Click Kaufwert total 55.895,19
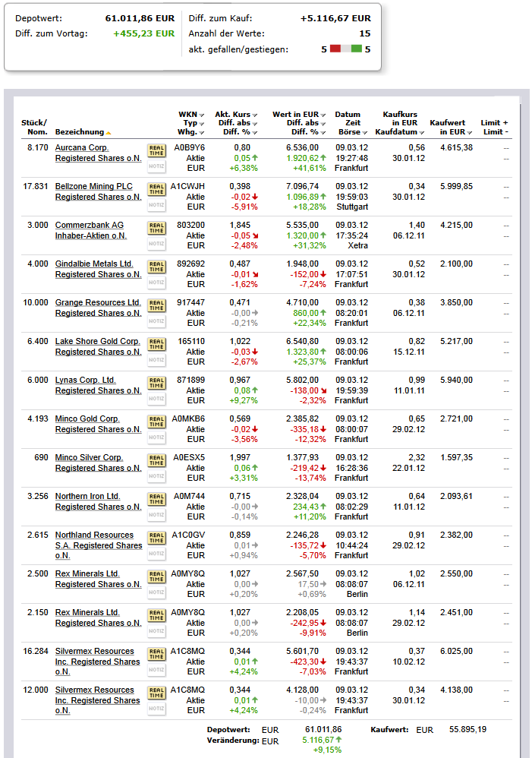 (x=467, y=729)
